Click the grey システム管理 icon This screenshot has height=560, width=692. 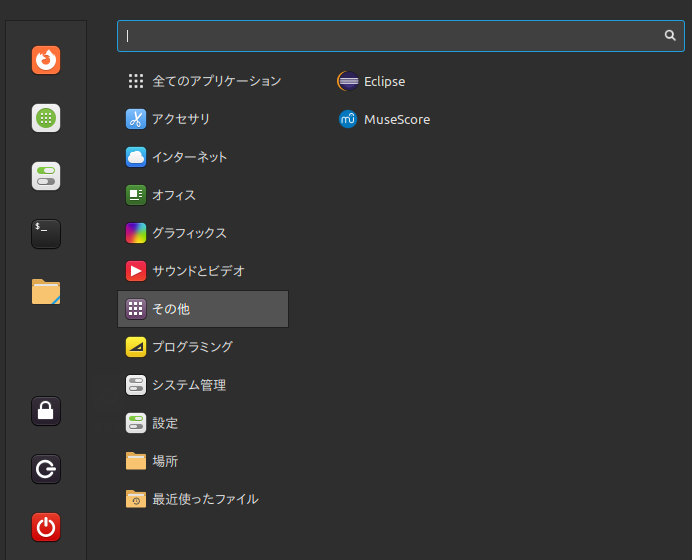[x=136, y=385]
